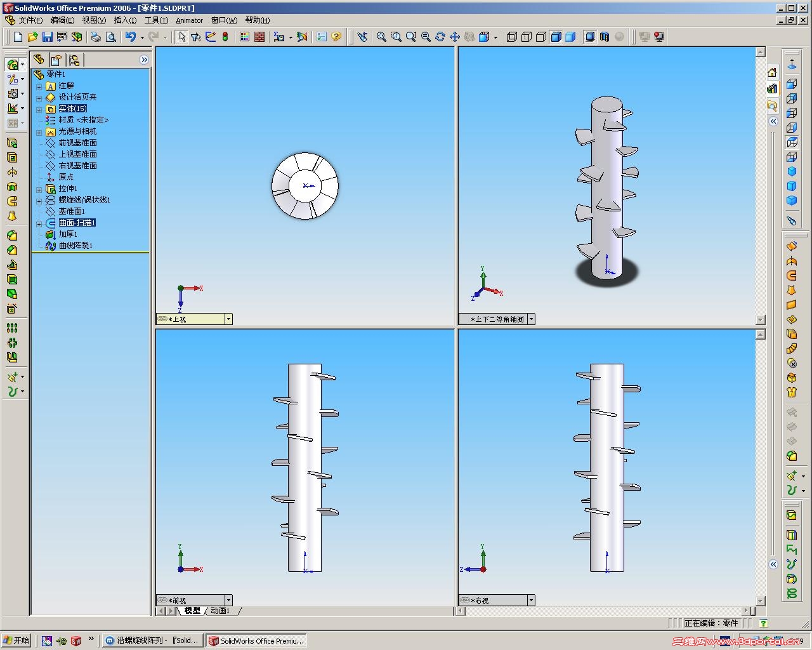This screenshot has width=812, height=650.
Task: Toggle the Section View button
Action: (605, 37)
